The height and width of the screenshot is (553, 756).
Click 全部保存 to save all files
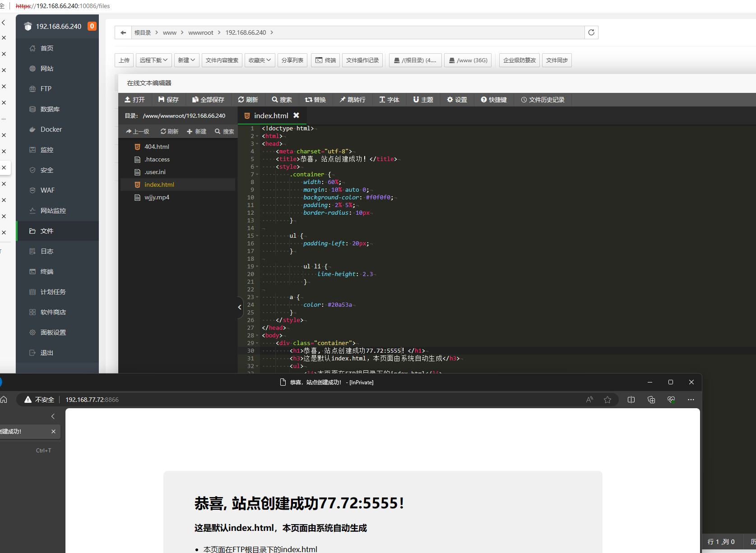[x=208, y=100]
